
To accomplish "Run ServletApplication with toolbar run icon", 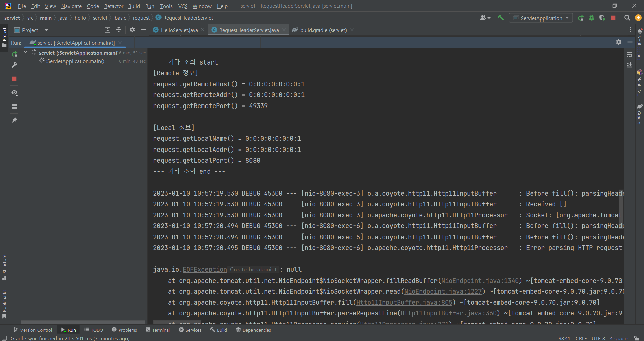I will tap(581, 18).
